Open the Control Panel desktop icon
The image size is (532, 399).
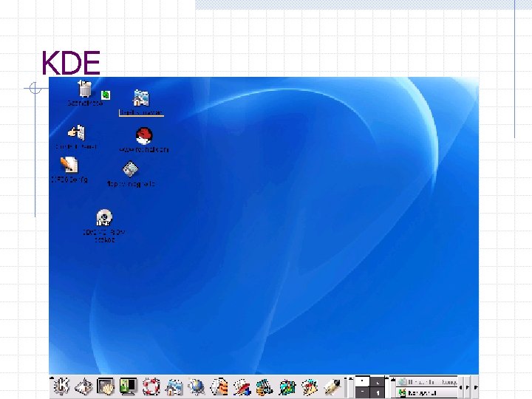click(x=77, y=132)
